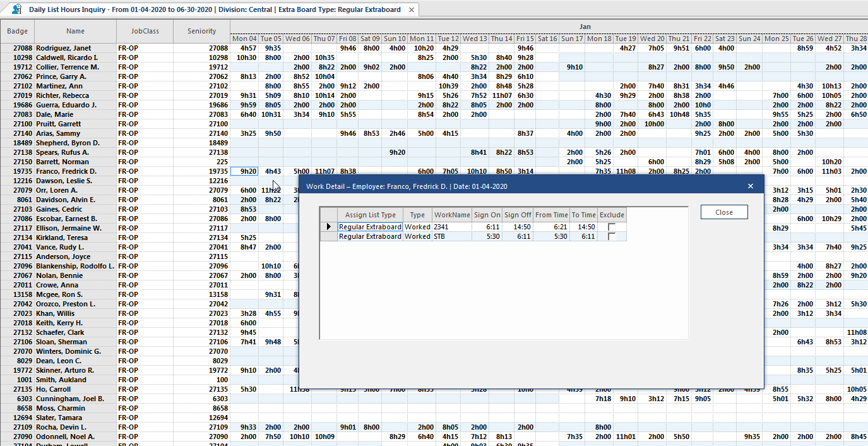The width and height of the screenshot is (868, 446).
Task: Select the highlighted 9h20 cell for Franco
Action: [243, 171]
